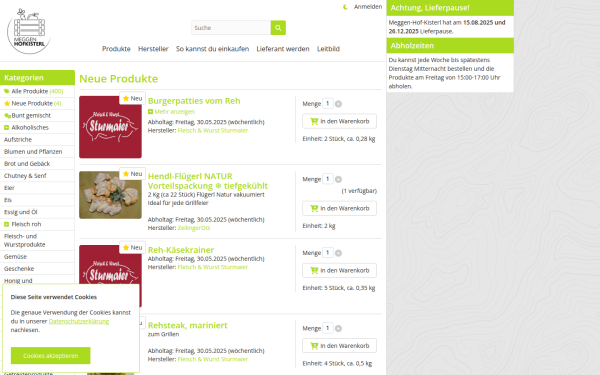The height and width of the screenshot is (375, 600).
Task: Open Fleisch & Wurst Sturmaier link under Reh-Käsekrainer
Action: pos(213,267)
